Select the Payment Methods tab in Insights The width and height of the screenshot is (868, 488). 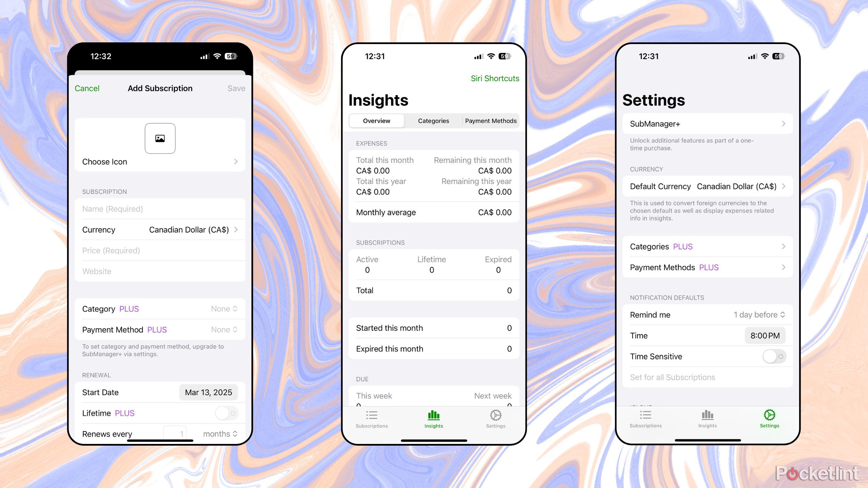[490, 121]
